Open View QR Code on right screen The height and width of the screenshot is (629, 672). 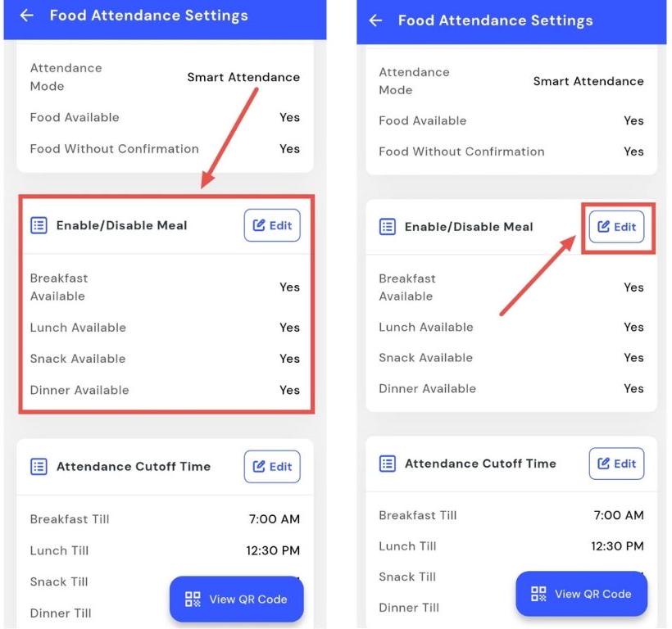click(x=581, y=594)
